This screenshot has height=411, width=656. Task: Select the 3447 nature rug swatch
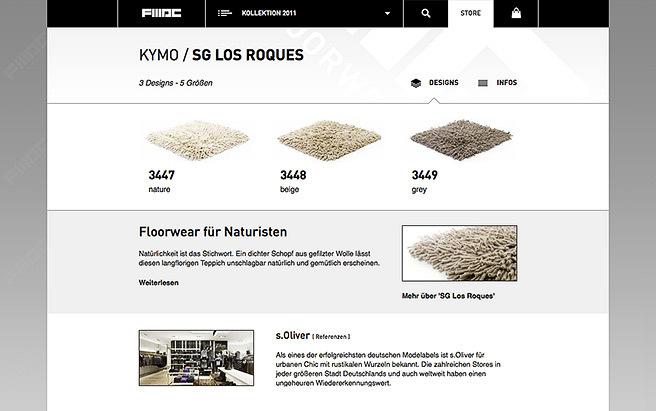coord(197,141)
